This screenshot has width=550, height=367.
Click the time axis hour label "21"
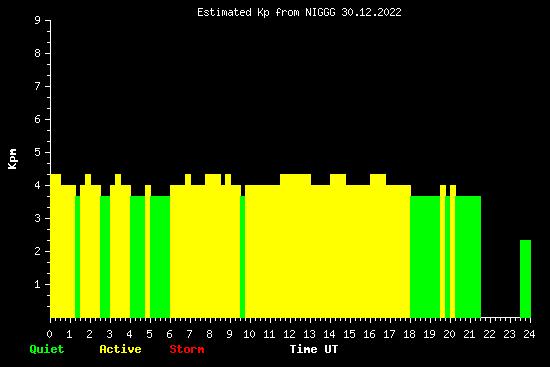point(469,334)
